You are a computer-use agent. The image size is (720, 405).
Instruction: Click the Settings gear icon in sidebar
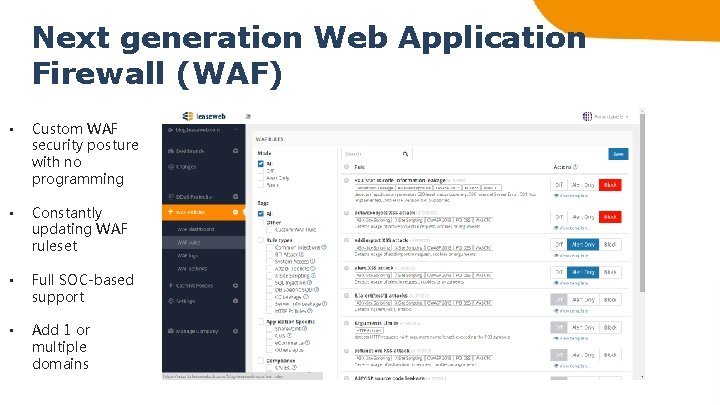(171, 301)
